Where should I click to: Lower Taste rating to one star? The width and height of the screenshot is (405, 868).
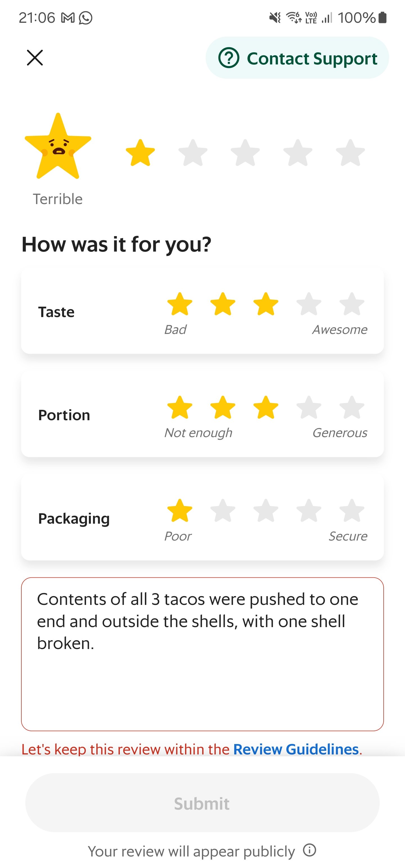[180, 304]
